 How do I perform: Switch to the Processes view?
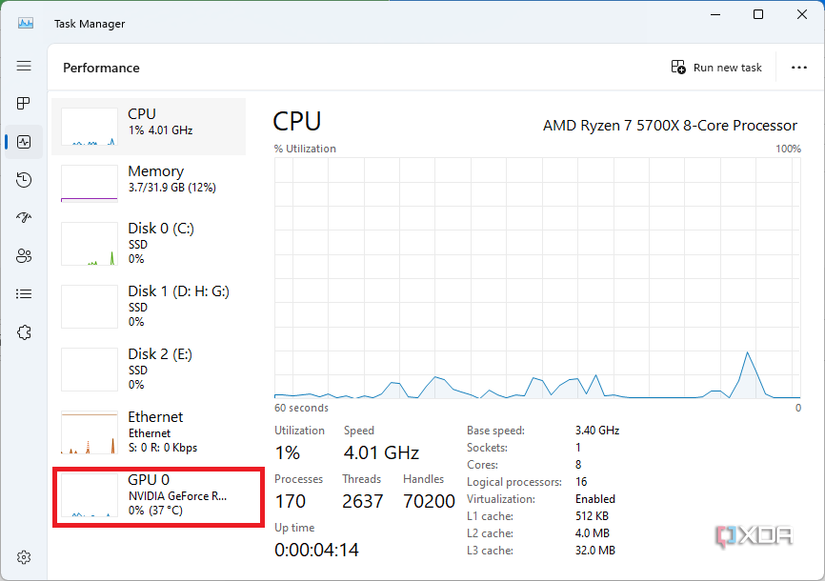coord(24,103)
